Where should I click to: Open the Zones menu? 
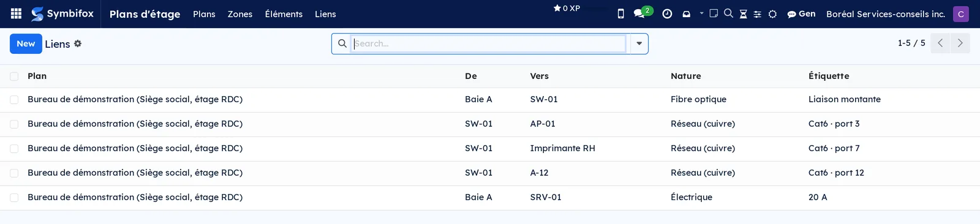240,13
